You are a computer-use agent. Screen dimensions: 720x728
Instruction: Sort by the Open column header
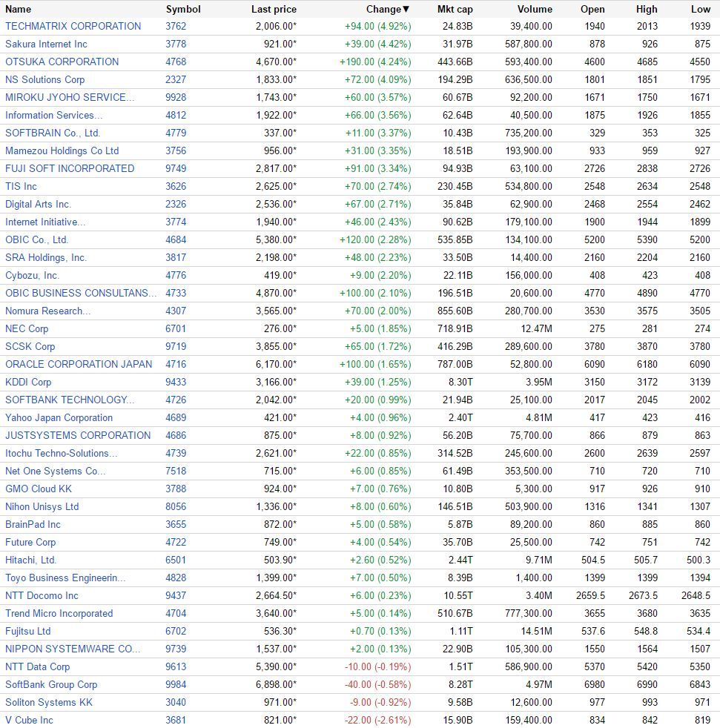(x=592, y=10)
